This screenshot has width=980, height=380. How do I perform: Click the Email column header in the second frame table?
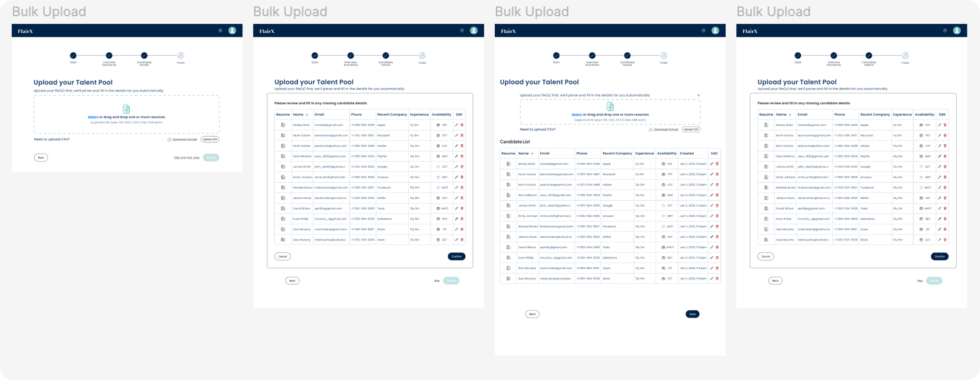pos(319,115)
